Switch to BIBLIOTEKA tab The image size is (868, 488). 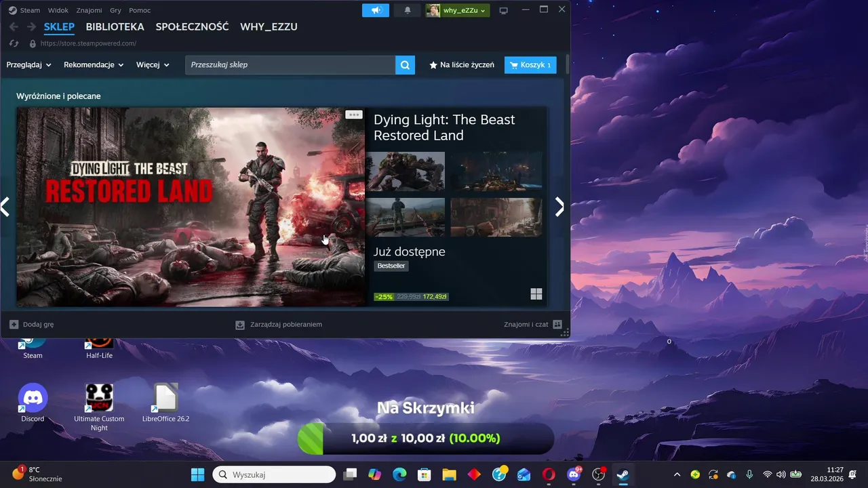(x=115, y=27)
